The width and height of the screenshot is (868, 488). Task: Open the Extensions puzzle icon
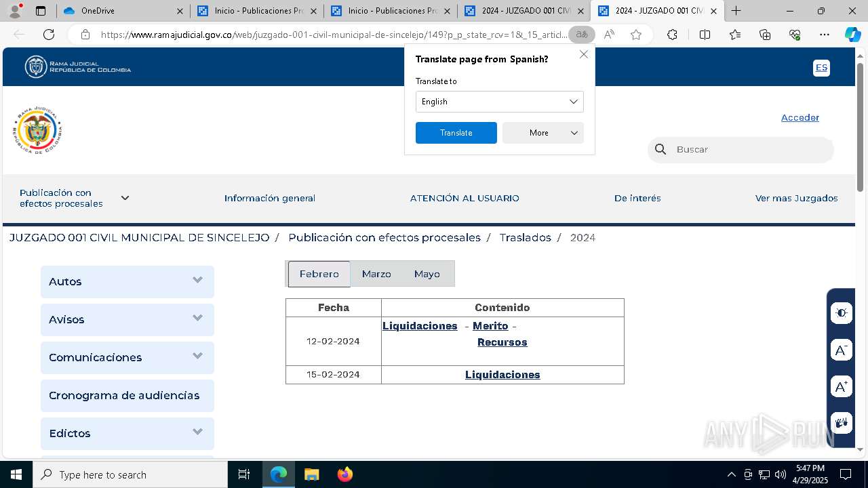(672, 35)
